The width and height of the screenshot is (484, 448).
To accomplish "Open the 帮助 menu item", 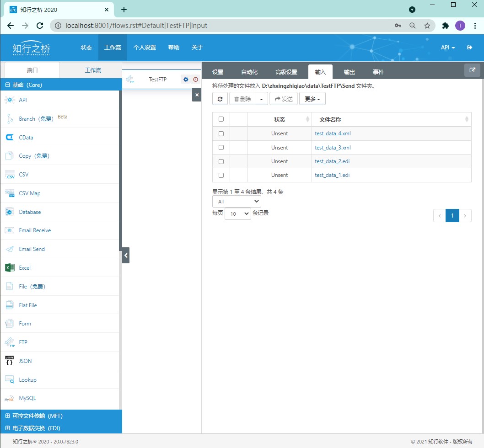I will click(x=174, y=48).
